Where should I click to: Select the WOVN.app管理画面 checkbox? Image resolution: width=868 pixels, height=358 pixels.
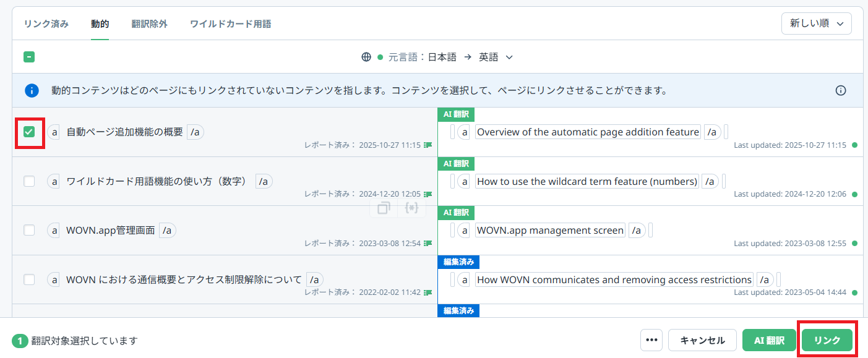[x=28, y=231]
